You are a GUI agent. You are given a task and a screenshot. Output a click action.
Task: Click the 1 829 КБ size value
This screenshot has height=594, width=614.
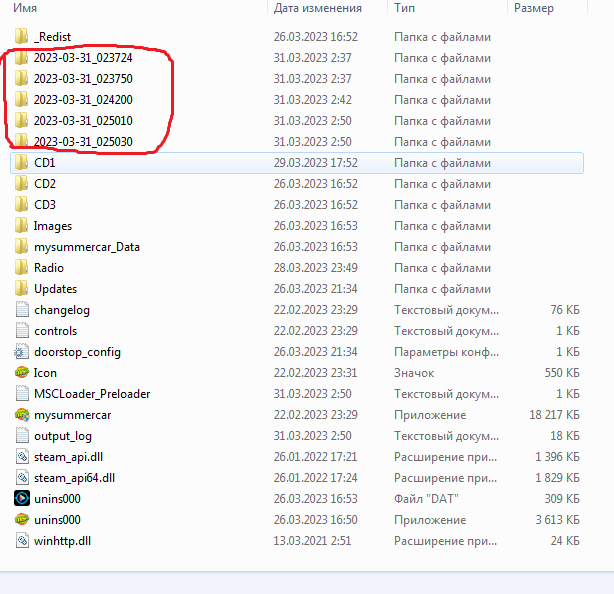pyautogui.click(x=557, y=478)
